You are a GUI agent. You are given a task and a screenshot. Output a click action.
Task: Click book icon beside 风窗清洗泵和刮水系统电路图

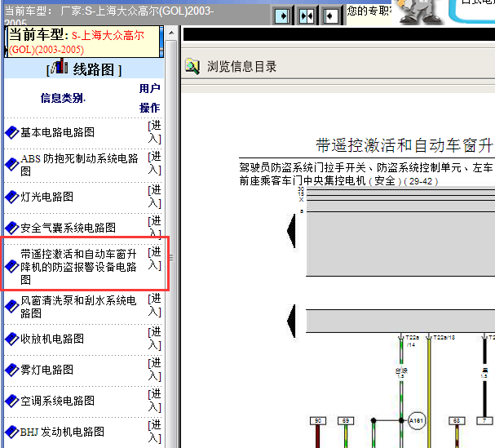click(12, 307)
